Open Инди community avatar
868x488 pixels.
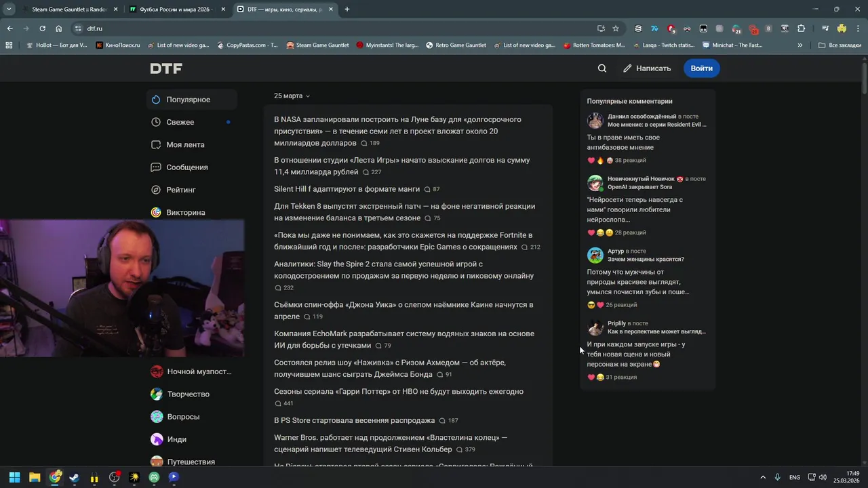[x=157, y=439]
